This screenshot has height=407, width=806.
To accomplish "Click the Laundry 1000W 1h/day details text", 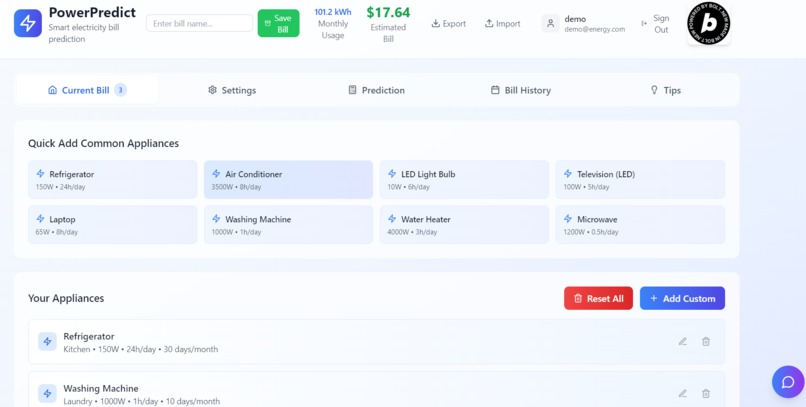I will 141,401.
